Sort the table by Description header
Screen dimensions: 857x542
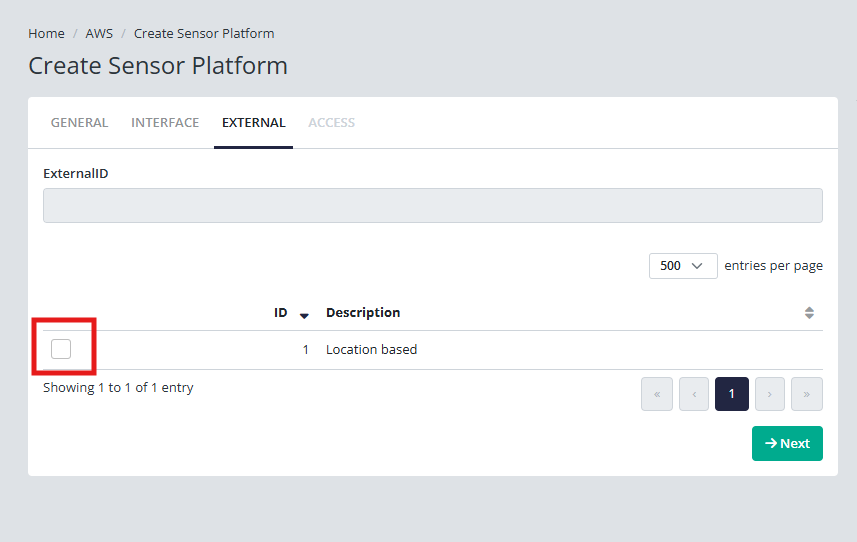(x=363, y=313)
